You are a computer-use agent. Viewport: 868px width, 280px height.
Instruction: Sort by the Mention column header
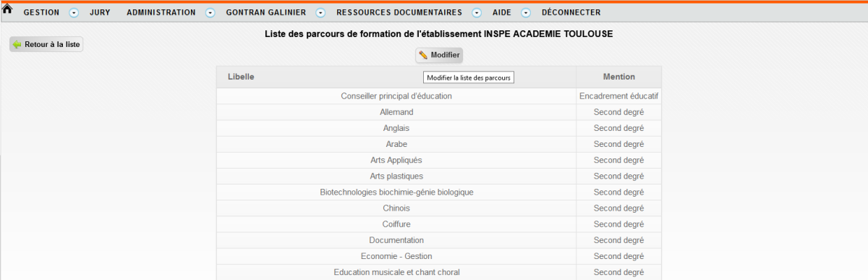[x=618, y=77]
